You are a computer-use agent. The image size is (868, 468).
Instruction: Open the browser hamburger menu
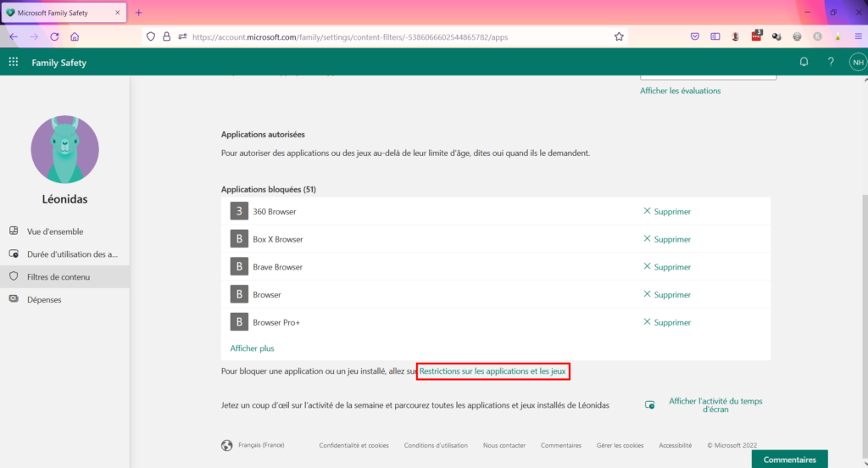coord(858,36)
